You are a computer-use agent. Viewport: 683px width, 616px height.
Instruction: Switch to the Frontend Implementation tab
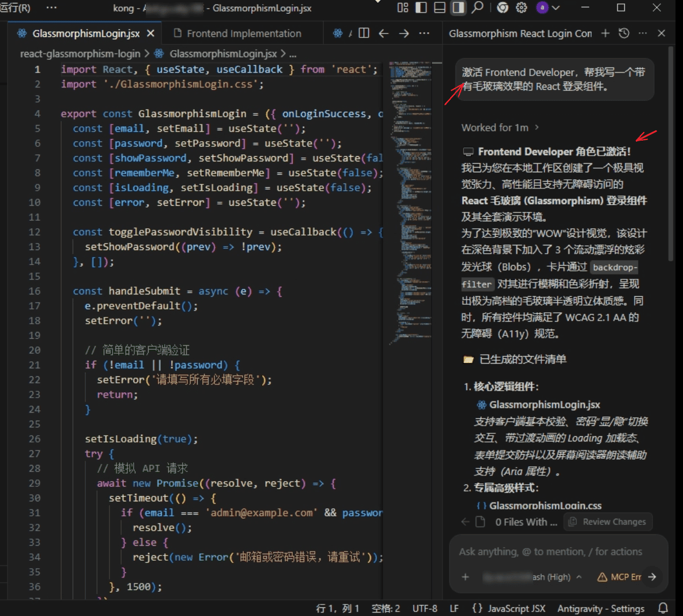243,33
